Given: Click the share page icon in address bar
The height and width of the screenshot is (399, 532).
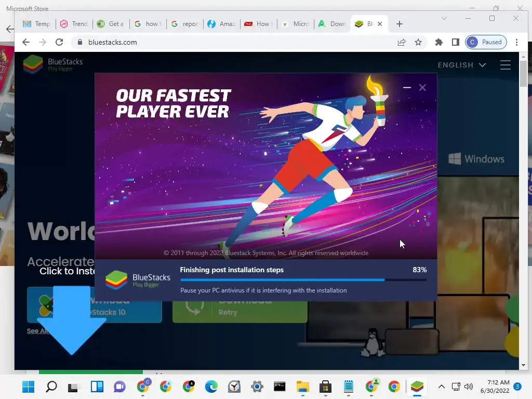Looking at the screenshot, I should (402, 42).
